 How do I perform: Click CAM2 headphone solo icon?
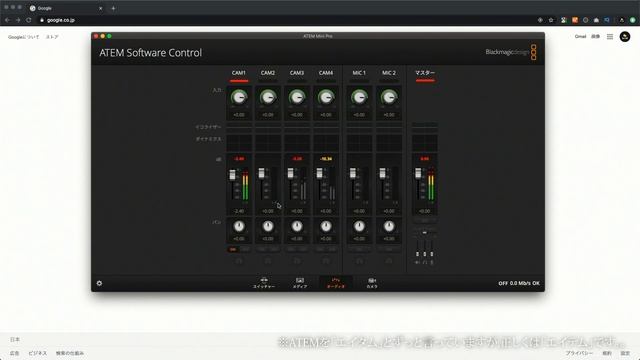(x=268, y=260)
